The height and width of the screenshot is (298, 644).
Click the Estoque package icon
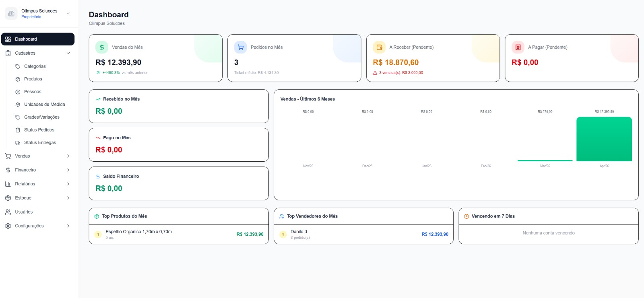click(x=8, y=198)
